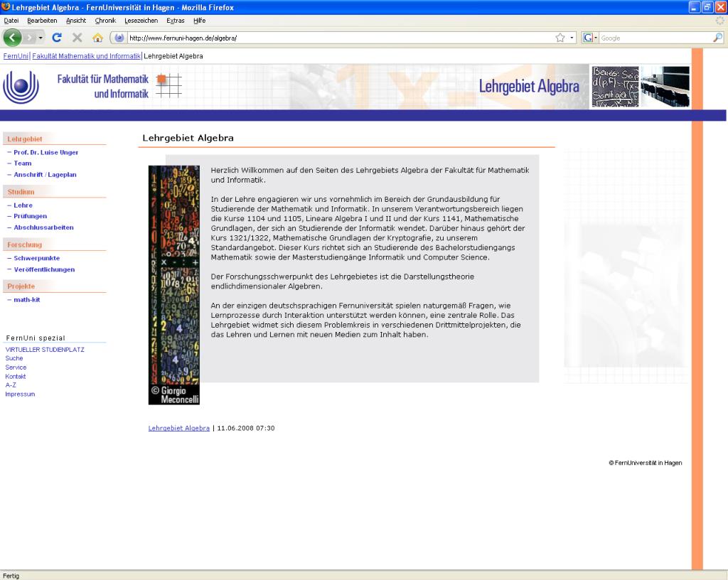The image size is (728, 580).
Task: Follow Fakultät Mathematik und Informatik breadcrumb link
Action: click(x=86, y=56)
